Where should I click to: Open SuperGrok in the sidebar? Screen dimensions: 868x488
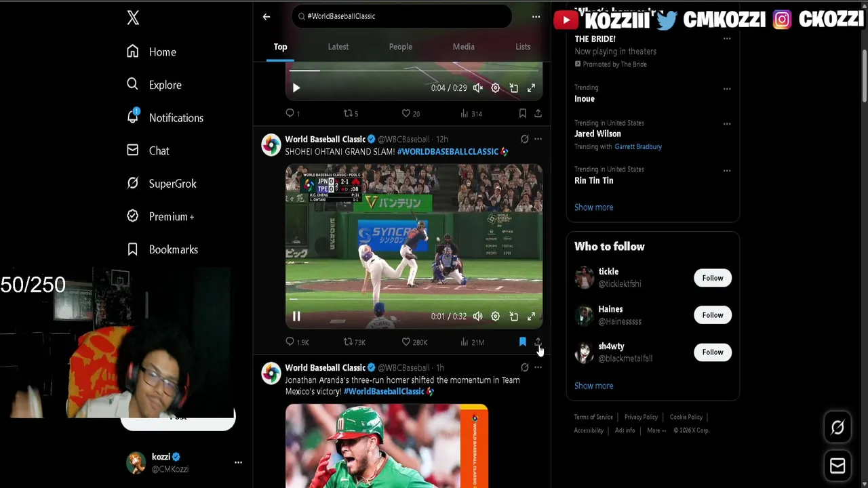point(161,183)
